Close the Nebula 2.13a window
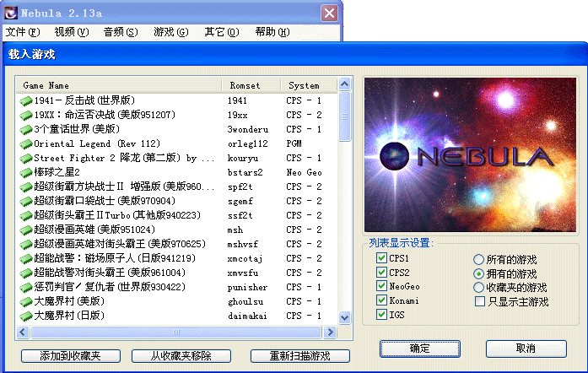Screen dimensions: 588x373 tap(330, 14)
